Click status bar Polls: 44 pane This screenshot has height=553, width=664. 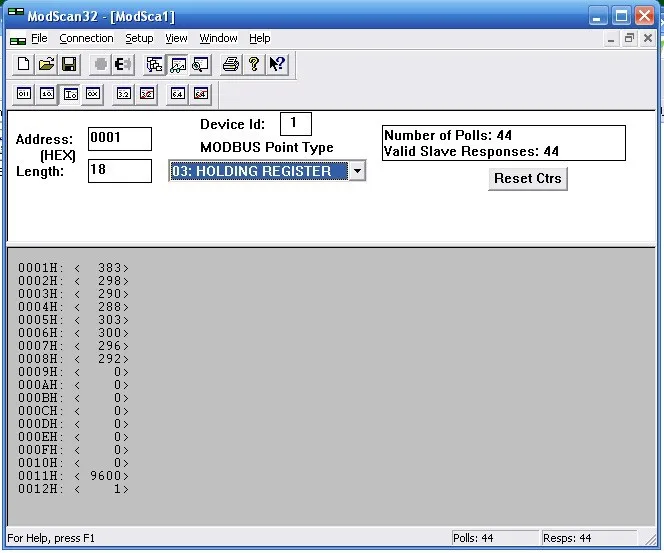[495, 538]
